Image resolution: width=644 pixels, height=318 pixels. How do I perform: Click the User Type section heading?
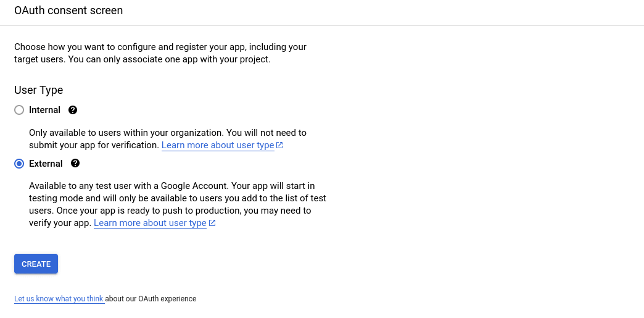click(39, 90)
